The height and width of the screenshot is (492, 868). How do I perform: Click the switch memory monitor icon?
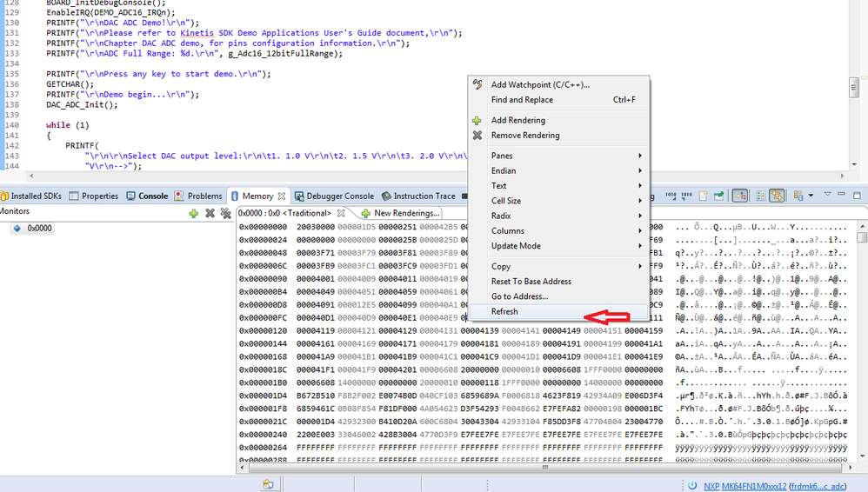tap(798, 196)
